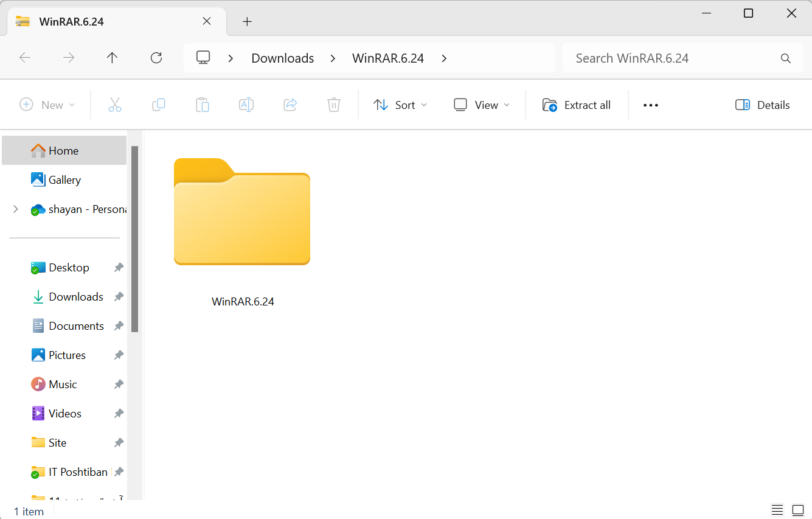Viewport: 812px width, 519px height.
Task: Click the search magnifier icon
Action: (786, 58)
